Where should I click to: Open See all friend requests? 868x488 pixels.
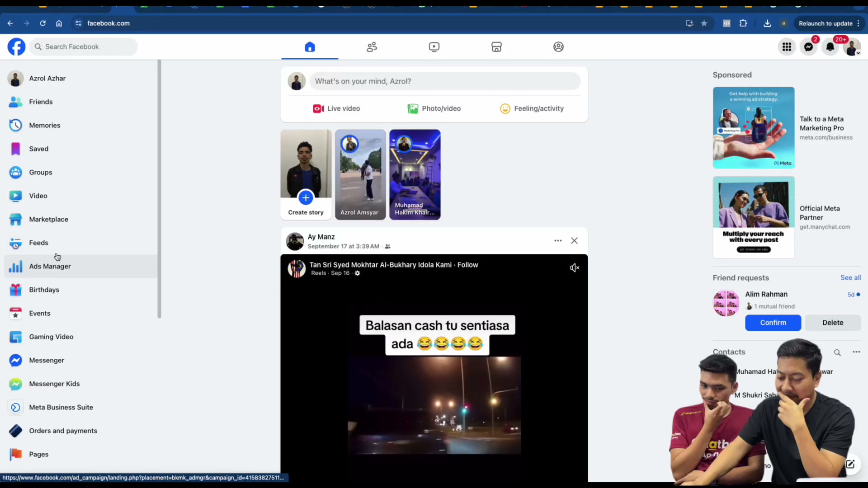click(x=850, y=277)
